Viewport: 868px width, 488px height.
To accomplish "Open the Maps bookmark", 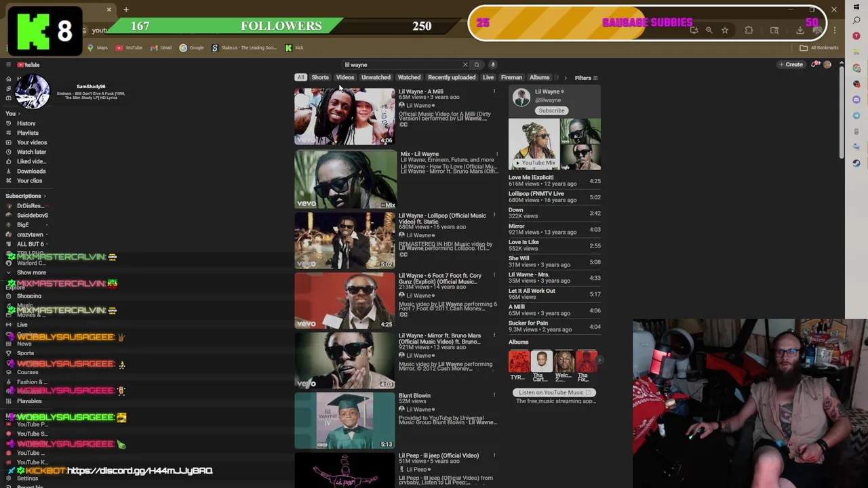I will tap(98, 48).
